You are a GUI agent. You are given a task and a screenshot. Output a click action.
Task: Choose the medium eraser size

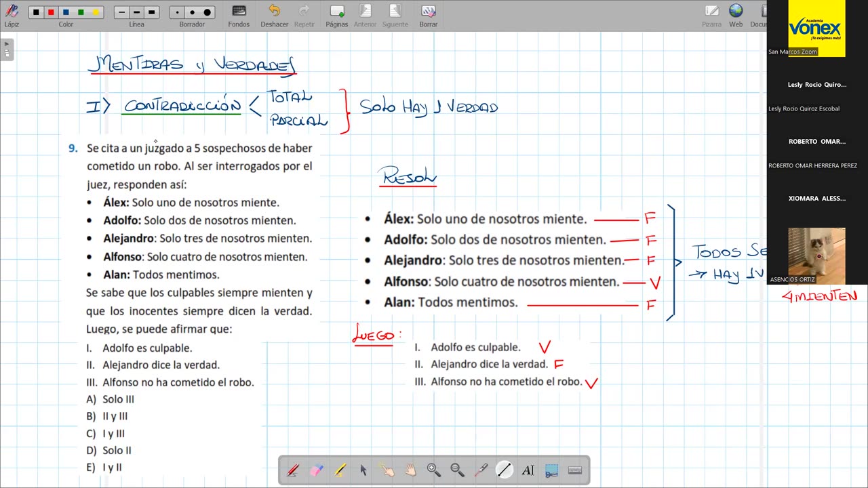pyautogui.click(x=193, y=12)
